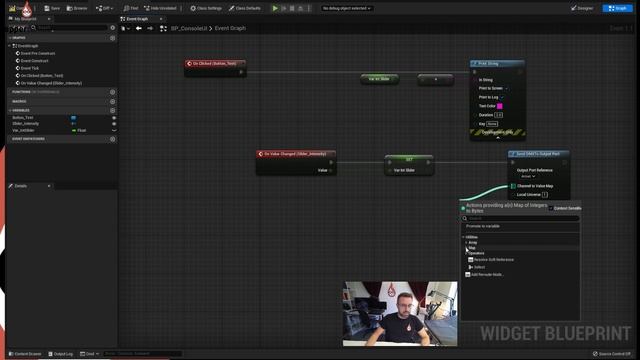
Task: Select Event Pre Construct in My Blueprint
Action: click(x=38, y=53)
